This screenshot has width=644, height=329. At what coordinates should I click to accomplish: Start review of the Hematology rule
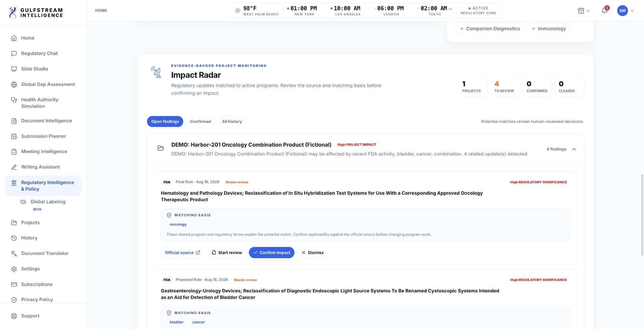coord(227,252)
